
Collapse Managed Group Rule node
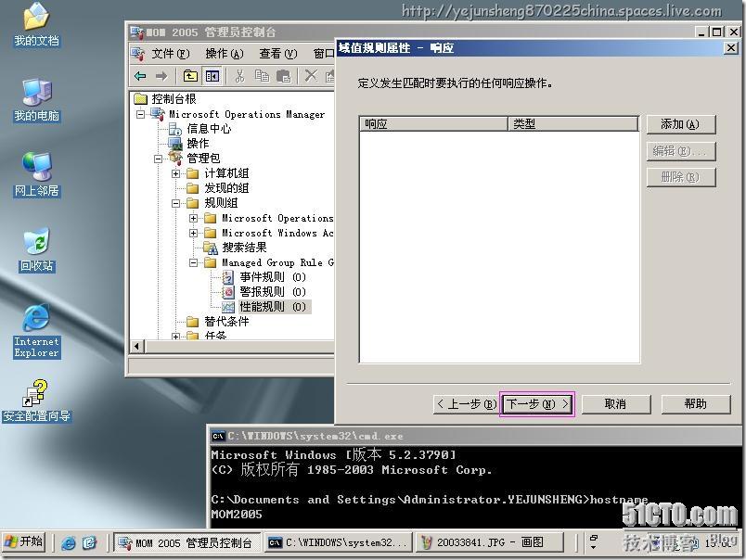pos(193,262)
